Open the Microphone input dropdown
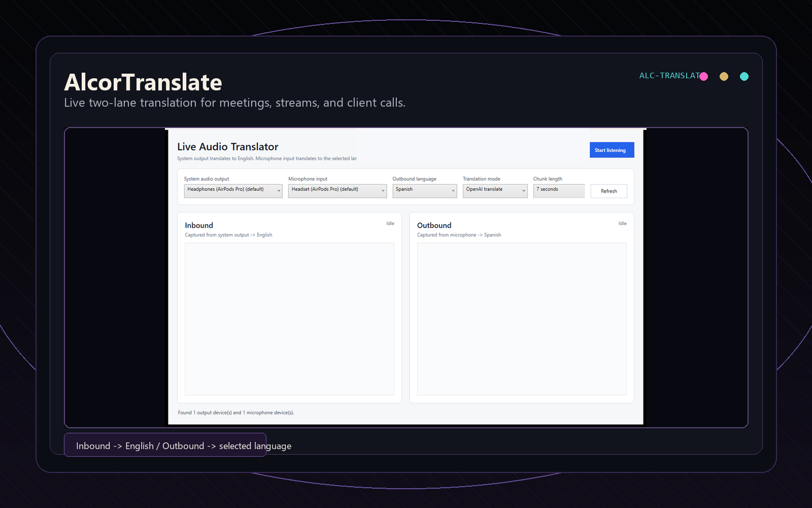Screen dimensions: 812x508 coord(337,190)
